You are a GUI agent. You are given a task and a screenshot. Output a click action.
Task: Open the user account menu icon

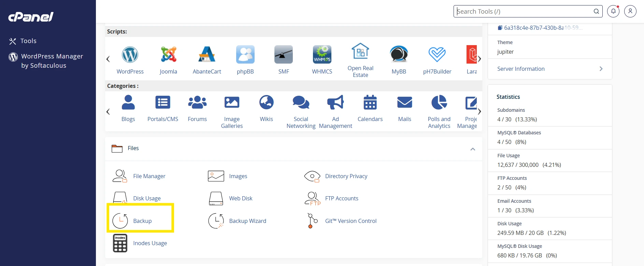click(630, 11)
